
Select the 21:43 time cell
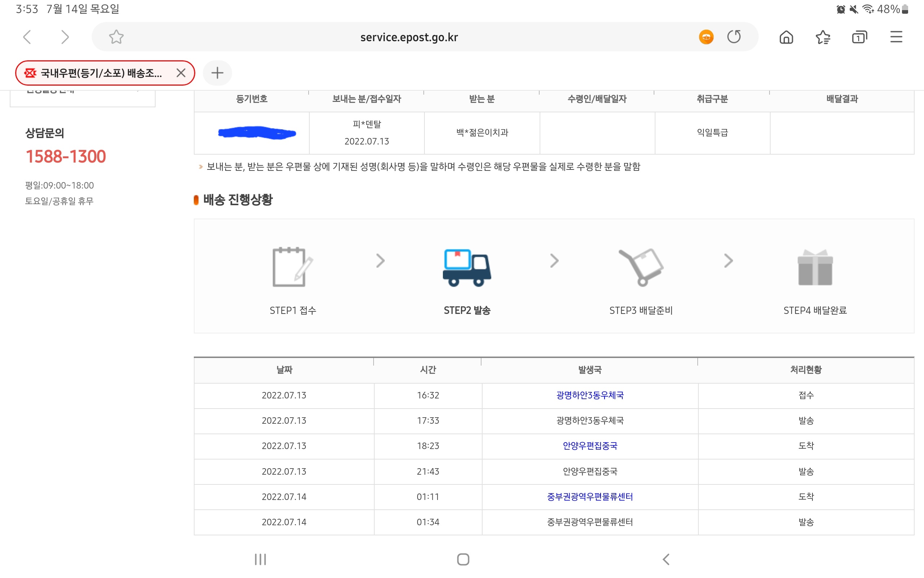pos(428,471)
